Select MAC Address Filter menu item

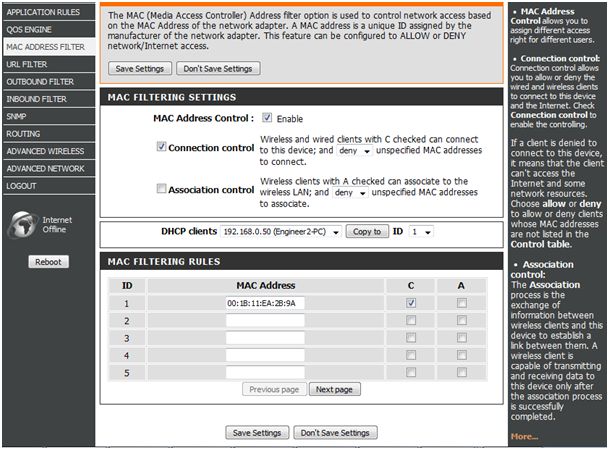49,47
